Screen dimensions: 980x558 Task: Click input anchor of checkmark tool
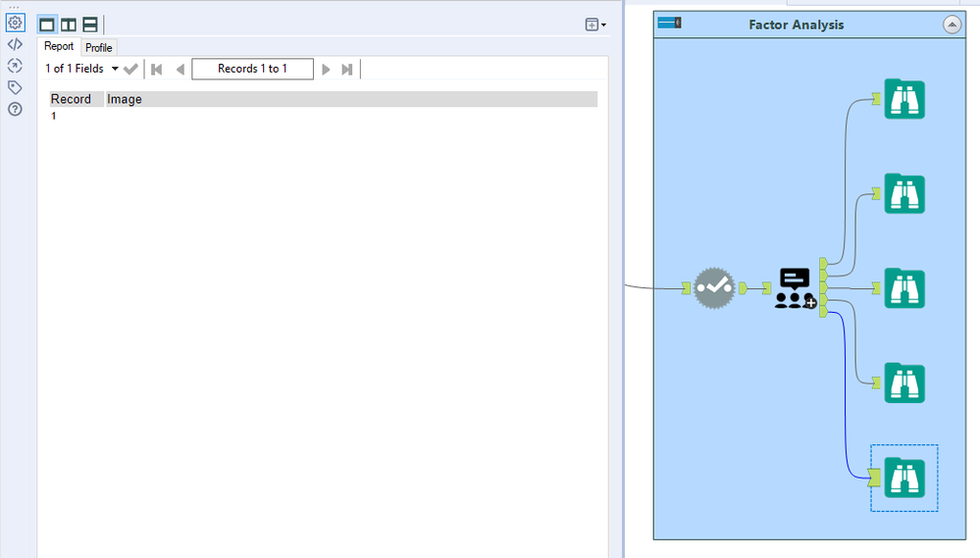coord(687,288)
